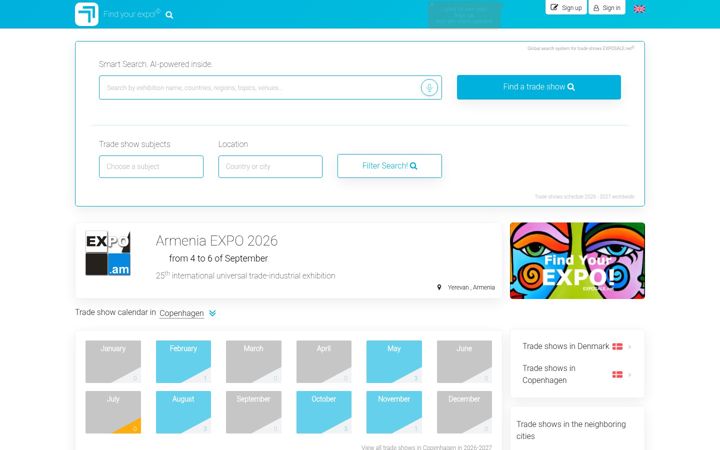Screen dimensions: 720x450
Task: Open the Armenia EXPO logo image
Action: pos(108,253)
